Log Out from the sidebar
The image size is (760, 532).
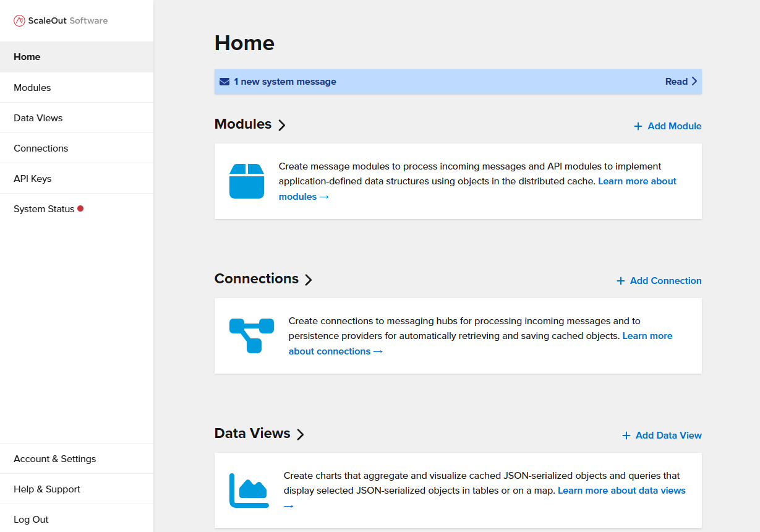[x=31, y=520]
